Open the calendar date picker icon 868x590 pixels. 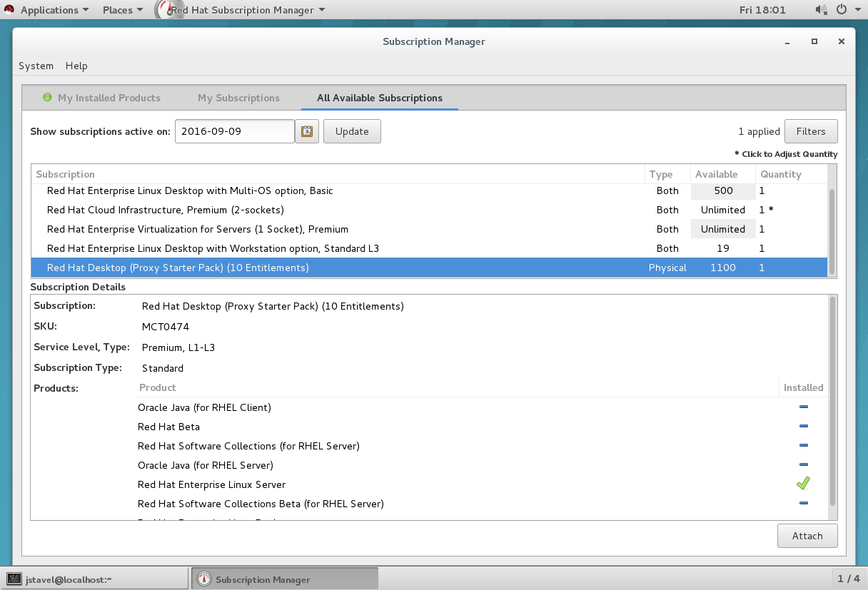(x=307, y=131)
